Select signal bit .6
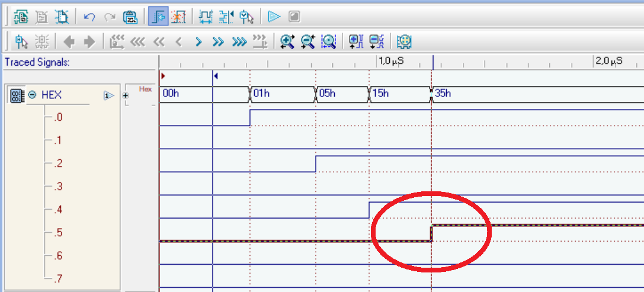 click(58, 256)
